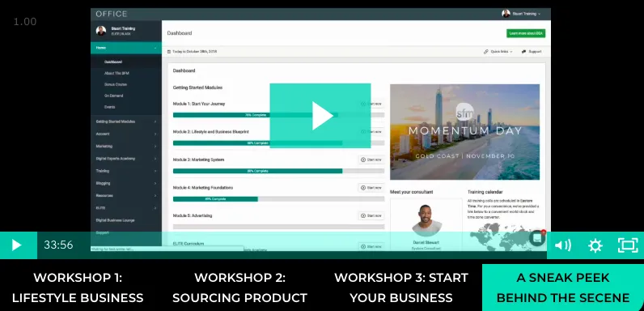Open the Momentum Day Gold Coast banner
The width and height of the screenshot is (644, 311).
(464, 132)
